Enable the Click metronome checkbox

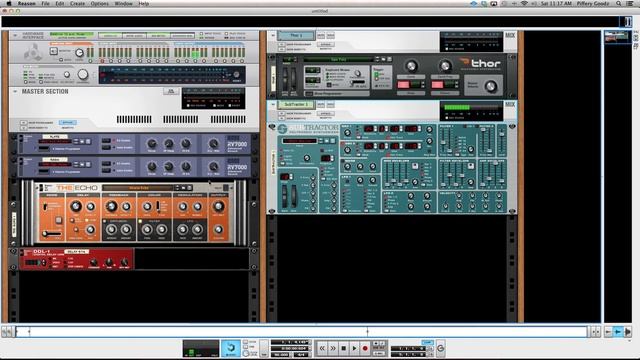[x=245, y=342]
